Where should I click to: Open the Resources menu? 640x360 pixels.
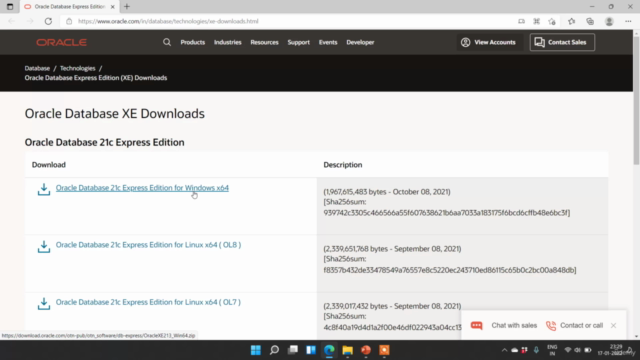(264, 42)
